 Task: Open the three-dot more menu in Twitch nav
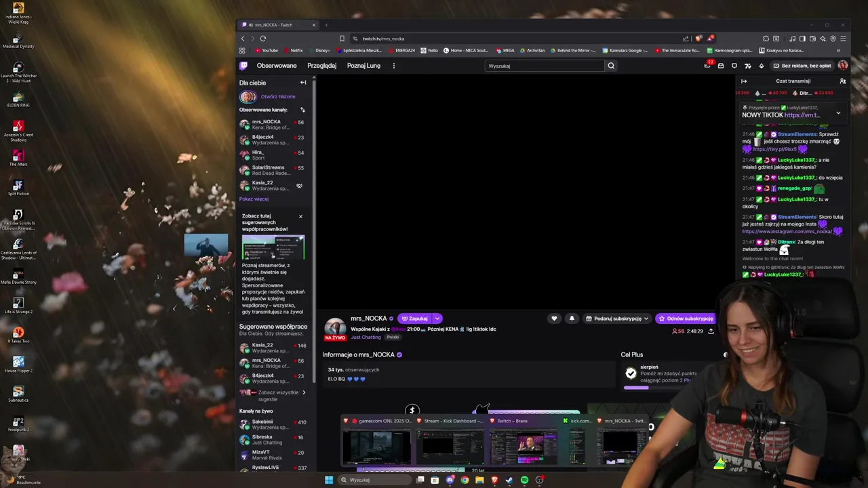(393, 66)
